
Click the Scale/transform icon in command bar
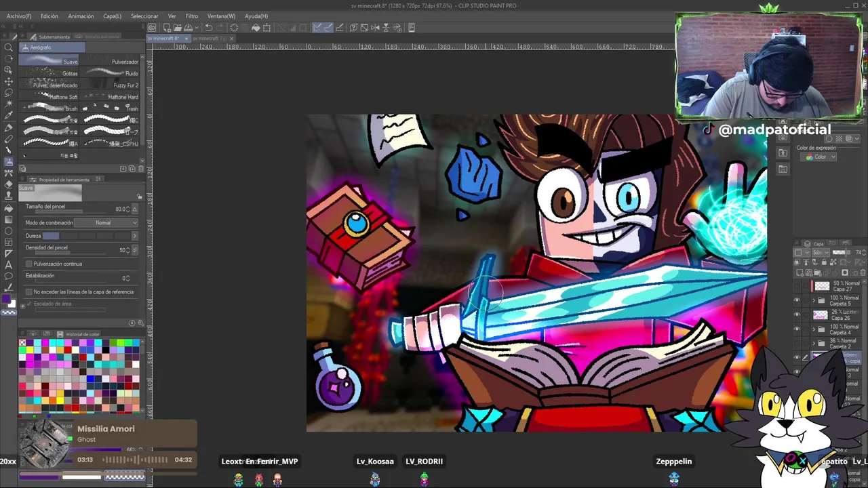(267, 28)
